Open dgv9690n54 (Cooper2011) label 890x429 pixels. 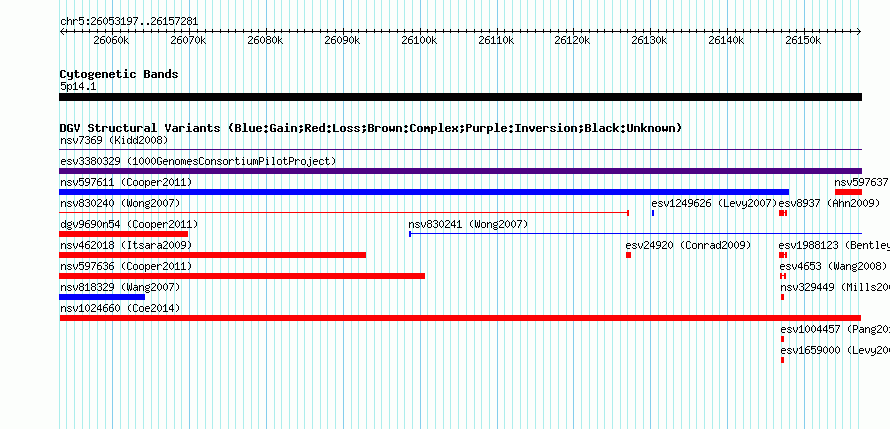click(x=129, y=224)
